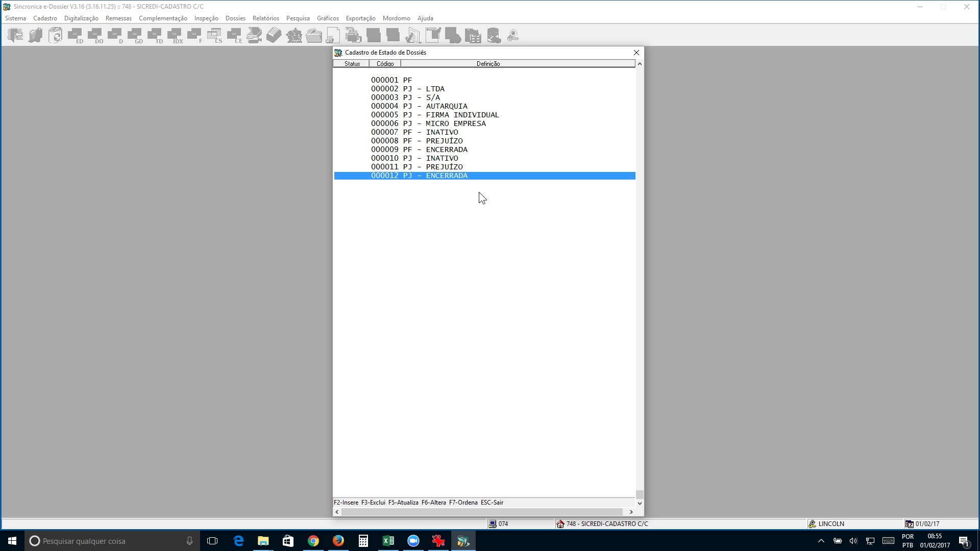
Task: Click the exit door toolbar icon
Action: (15, 36)
